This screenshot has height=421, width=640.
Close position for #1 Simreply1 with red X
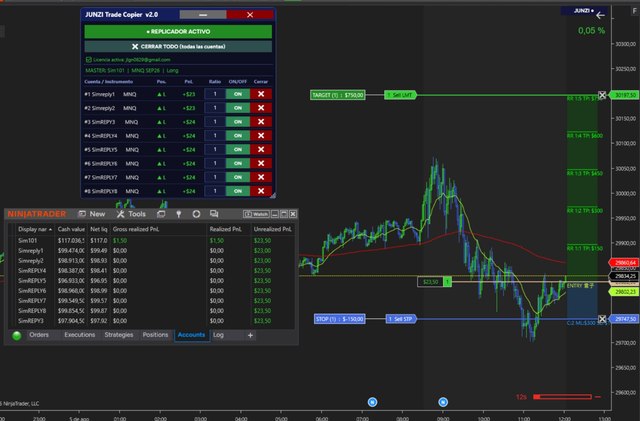(x=261, y=94)
